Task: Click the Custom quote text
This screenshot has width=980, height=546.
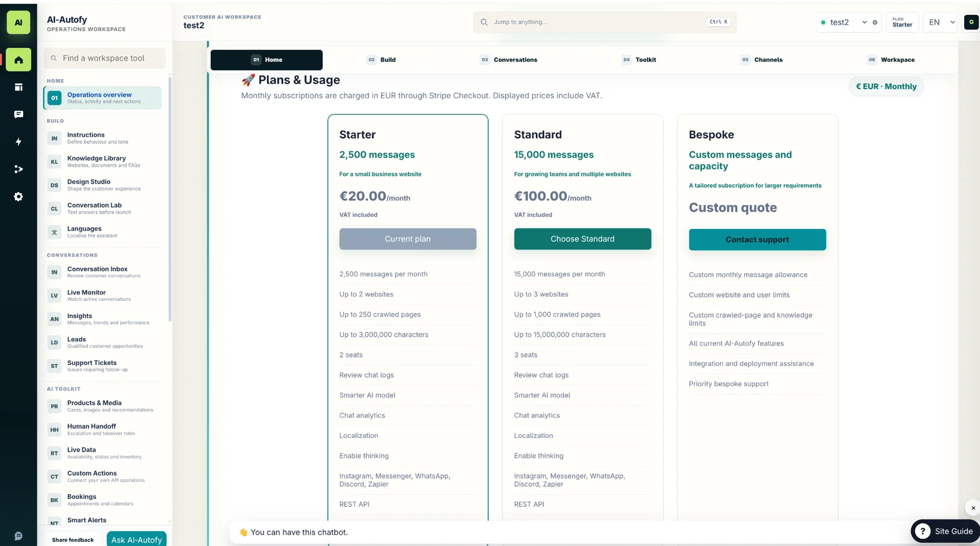Action: (x=733, y=208)
